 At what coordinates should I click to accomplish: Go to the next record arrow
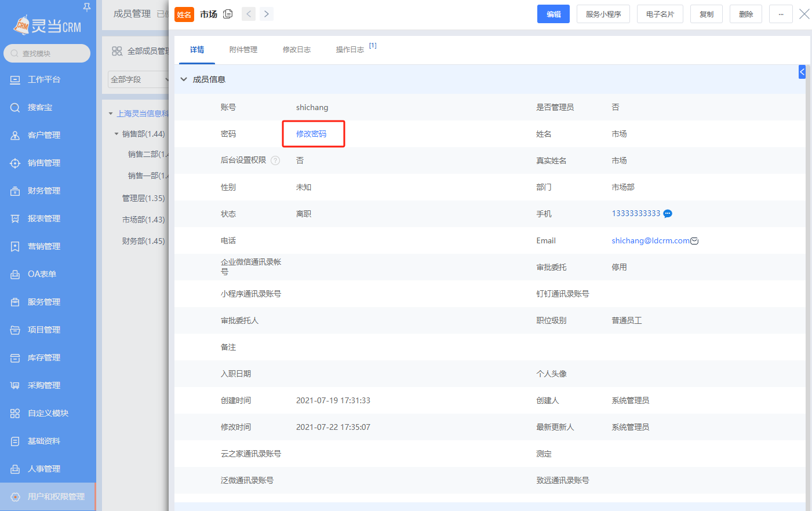(266, 14)
